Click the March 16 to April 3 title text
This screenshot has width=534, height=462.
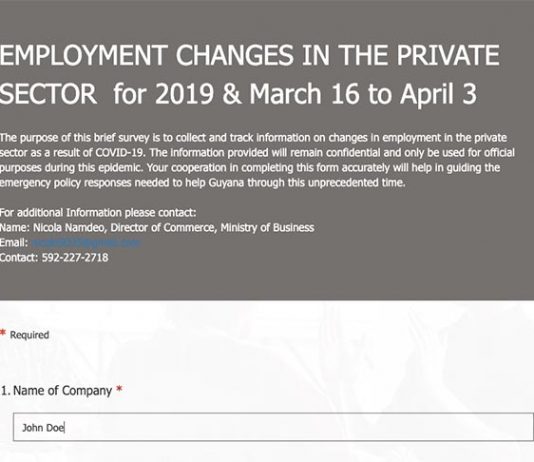(x=363, y=94)
